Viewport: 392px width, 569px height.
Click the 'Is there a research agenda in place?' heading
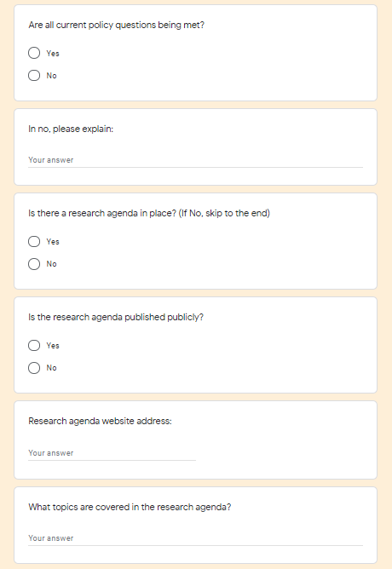[x=149, y=213]
